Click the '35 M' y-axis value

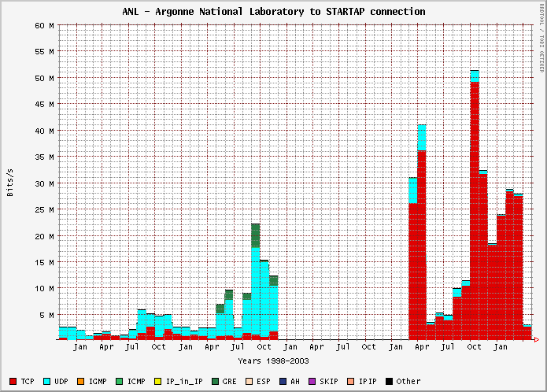pyautogui.click(x=44, y=157)
